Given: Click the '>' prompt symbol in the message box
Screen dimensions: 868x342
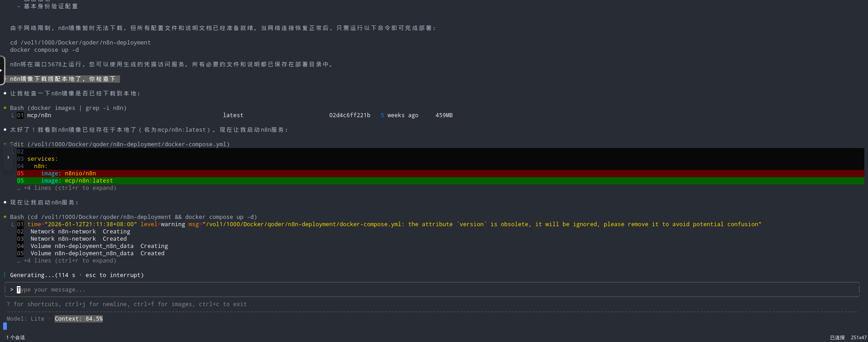Looking at the screenshot, I should coord(12,290).
